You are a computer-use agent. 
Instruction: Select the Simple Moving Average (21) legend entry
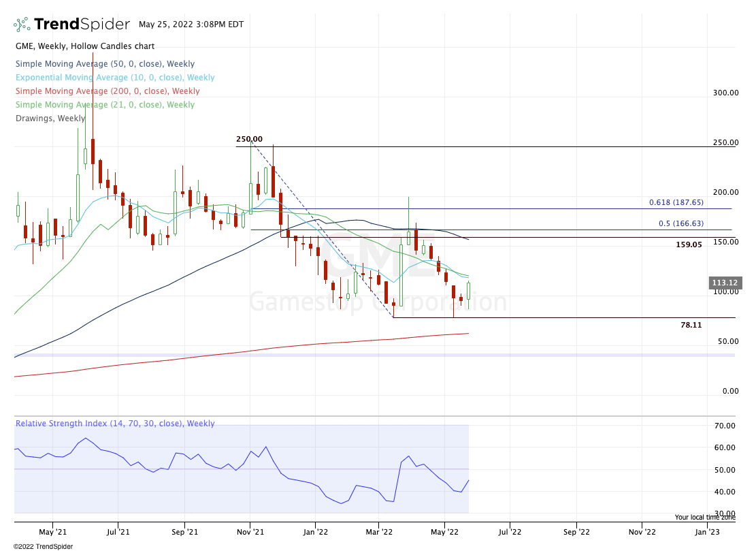pos(105,105)
